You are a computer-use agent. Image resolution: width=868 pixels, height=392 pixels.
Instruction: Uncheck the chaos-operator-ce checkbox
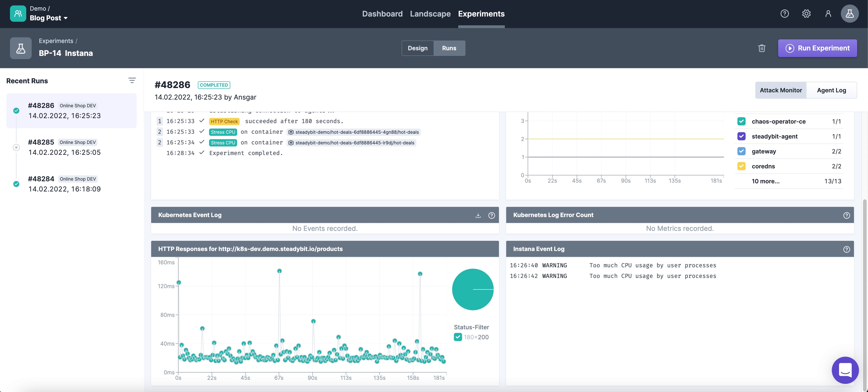pyautogui.click(x=741, y=121)
